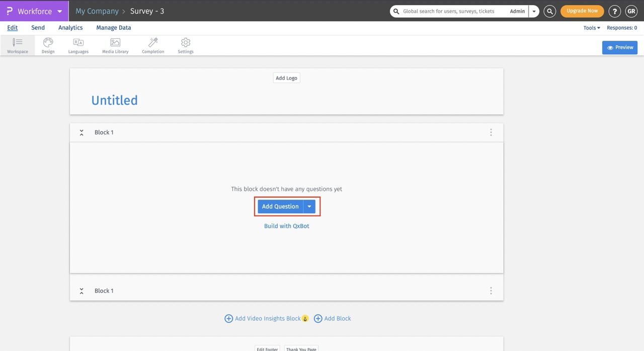The height and width of the screenshot is (351, 644).
Task: Open the Design panel
Action: click(48, 45)
